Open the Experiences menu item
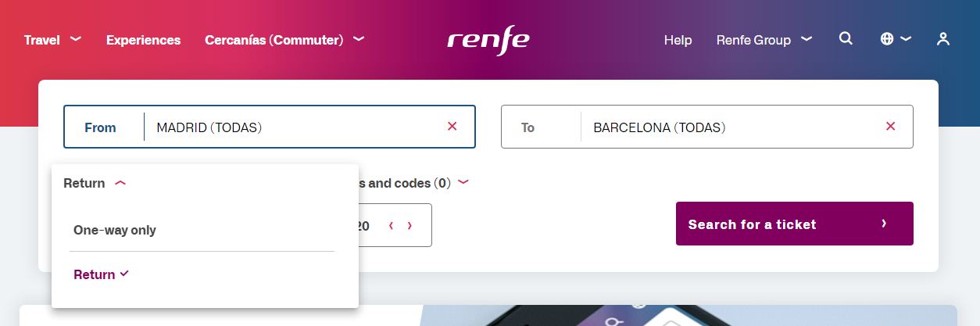Viewport: 980px width, 326px height. pos(143,40)
